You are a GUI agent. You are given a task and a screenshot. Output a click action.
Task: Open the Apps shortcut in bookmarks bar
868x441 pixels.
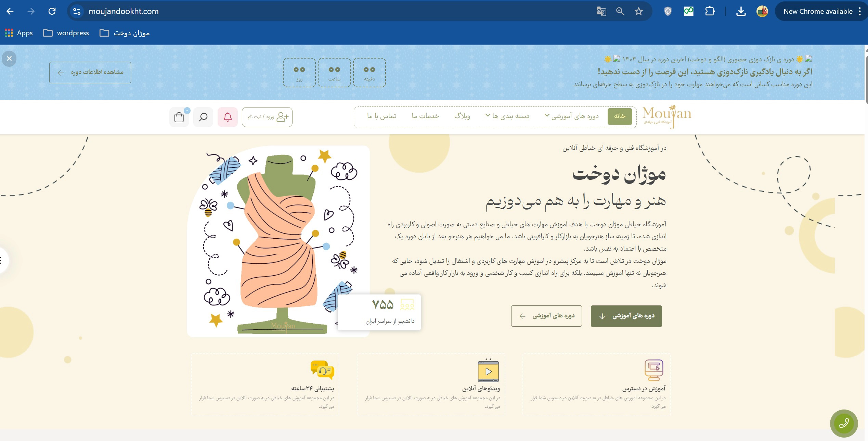tap(19, 33)
